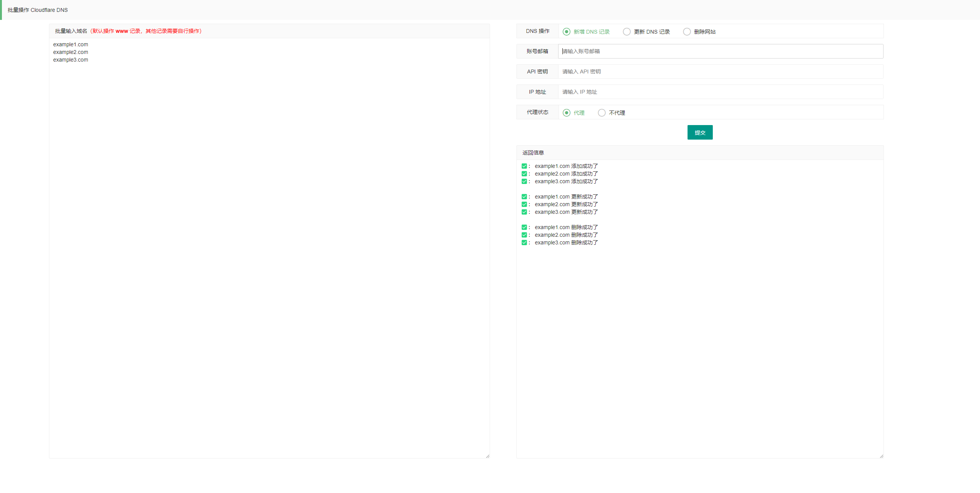Click the 账号邮箱 field label

tap(537, 51)
